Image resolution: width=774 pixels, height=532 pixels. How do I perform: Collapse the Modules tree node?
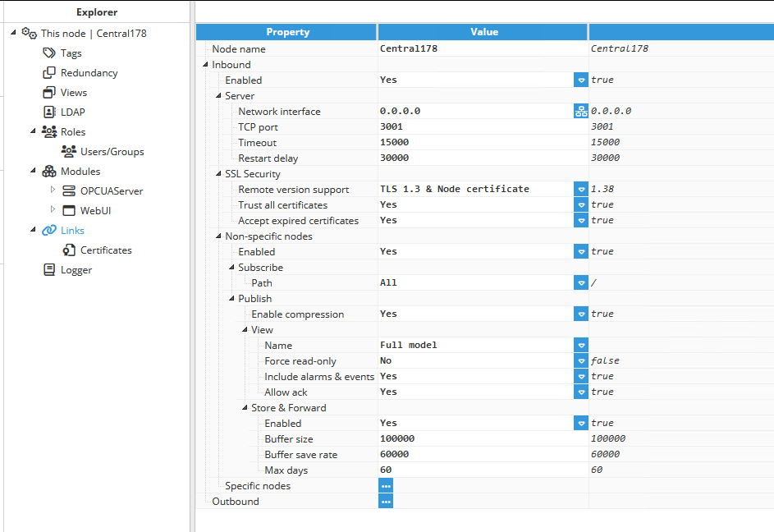point(33,171)
